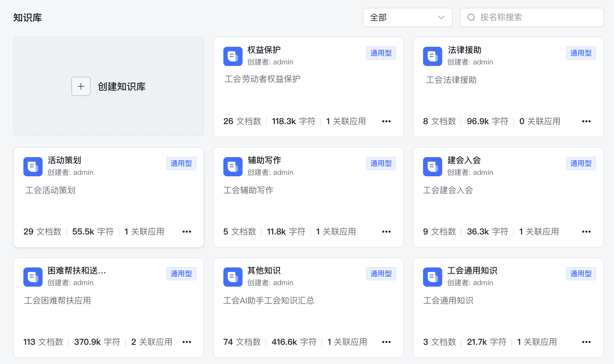Open three-dot menu on 困难帮扶和送 card

(x=186, y=342)
